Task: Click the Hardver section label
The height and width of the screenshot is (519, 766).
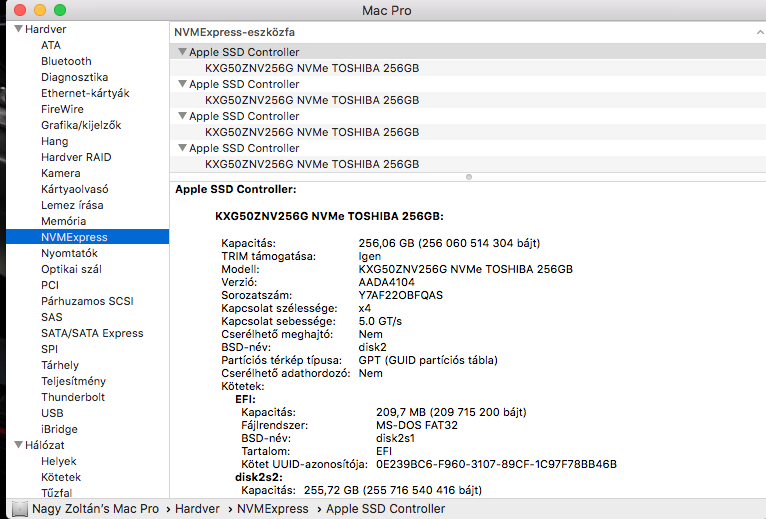Action: (45, 29)
